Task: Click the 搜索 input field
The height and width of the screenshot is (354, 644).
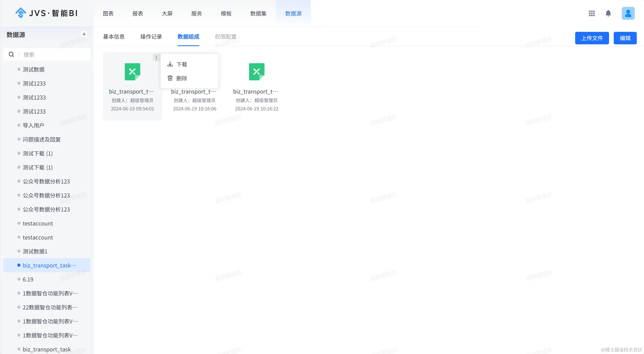Action: (x=54, y=55)
